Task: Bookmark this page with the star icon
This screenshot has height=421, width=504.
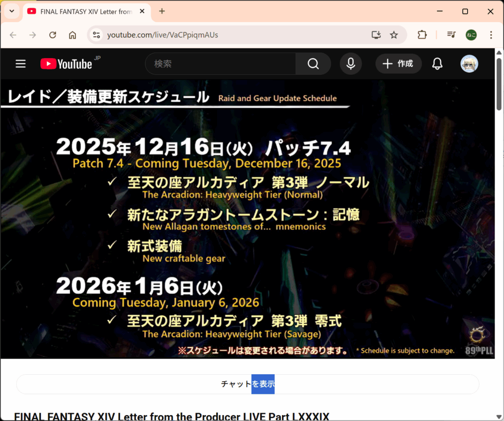Action: tap(394, 35)
